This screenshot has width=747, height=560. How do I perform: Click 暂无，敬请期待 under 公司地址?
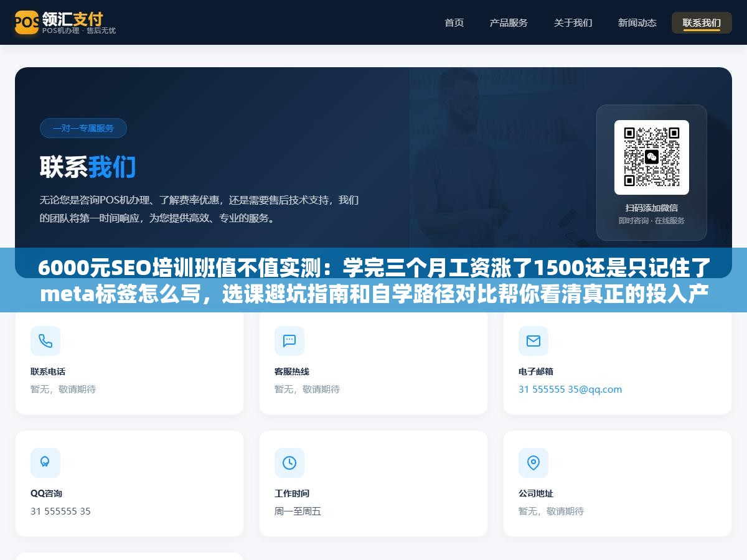[x=551, y=511]
